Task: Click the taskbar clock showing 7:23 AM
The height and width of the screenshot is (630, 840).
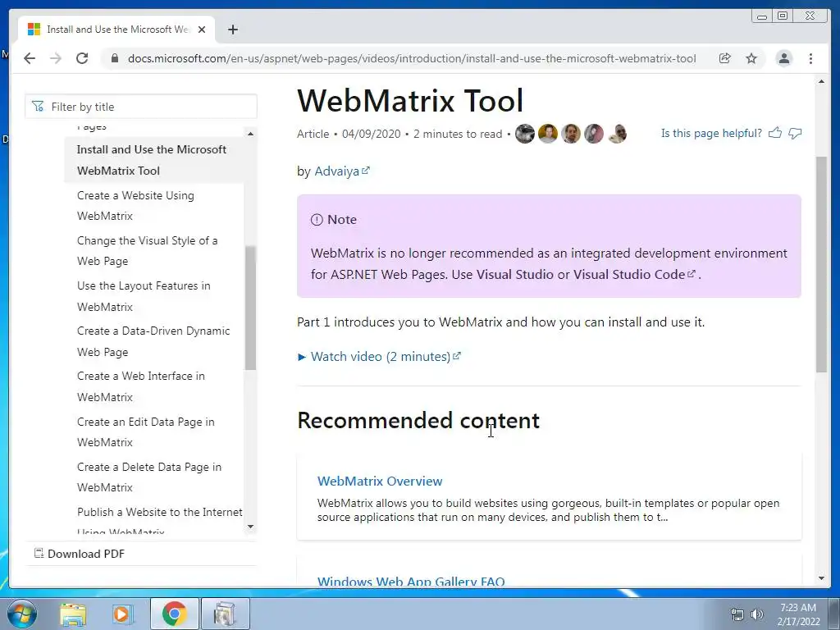Action: [x=798, y=614]
